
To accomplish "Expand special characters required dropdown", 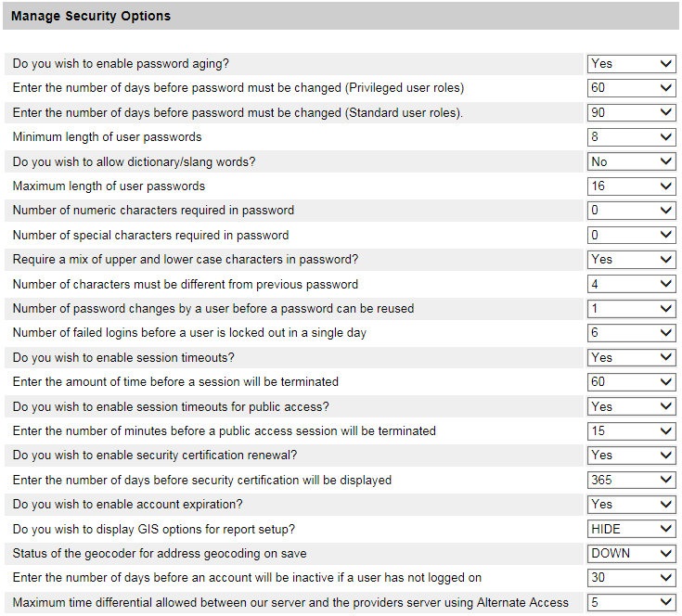I will [x=632, y=235].
